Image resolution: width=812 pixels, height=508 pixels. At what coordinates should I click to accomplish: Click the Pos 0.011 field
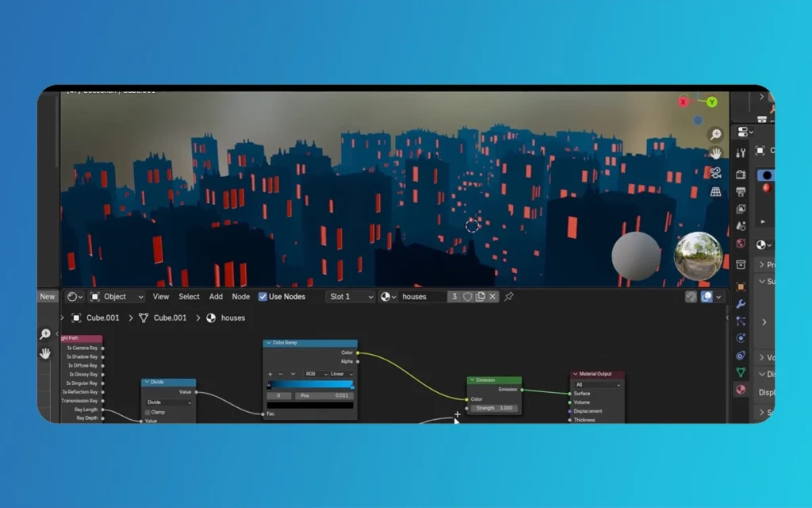click(324, 395)
